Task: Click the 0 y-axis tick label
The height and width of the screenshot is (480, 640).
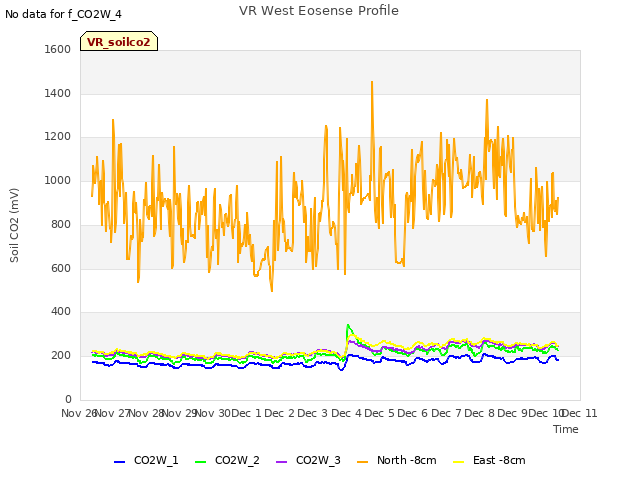Action: [x=68, y=399]
